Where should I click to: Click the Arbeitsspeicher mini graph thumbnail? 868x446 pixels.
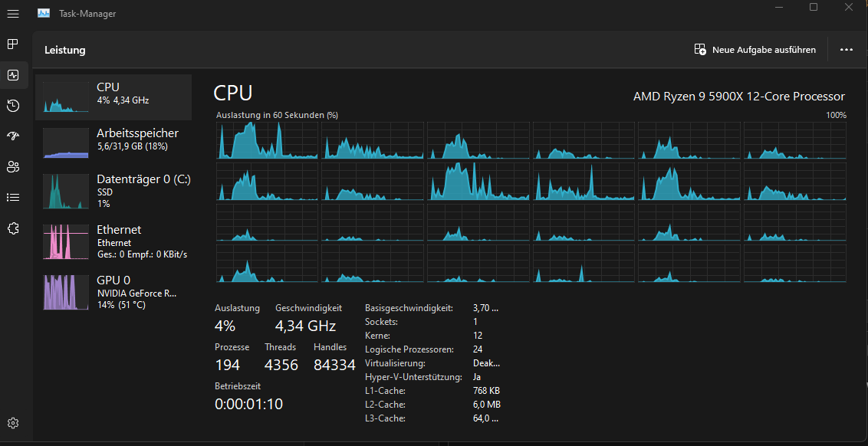[x=66, y=143]
